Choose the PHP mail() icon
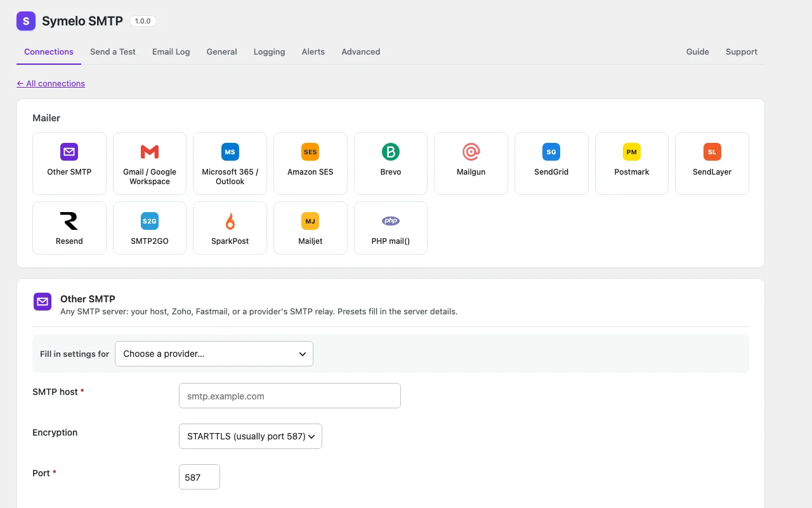 click(x=391, y=221)
